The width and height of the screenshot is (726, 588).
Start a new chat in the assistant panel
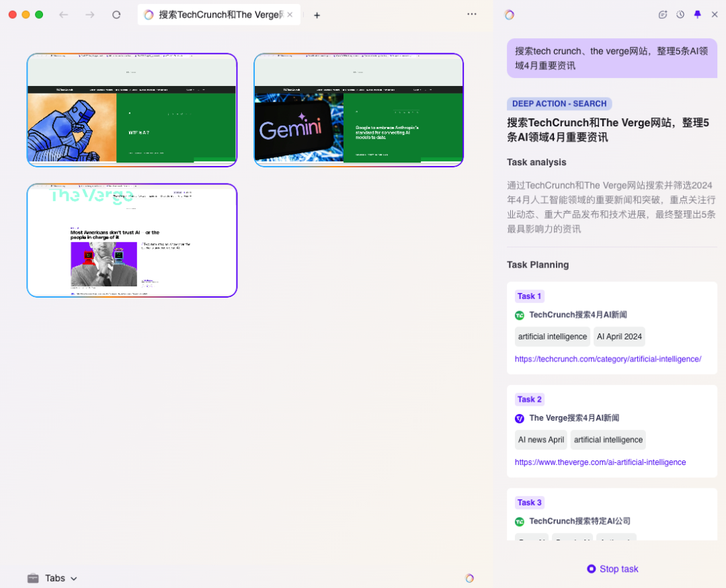click(x=663, y=15)
